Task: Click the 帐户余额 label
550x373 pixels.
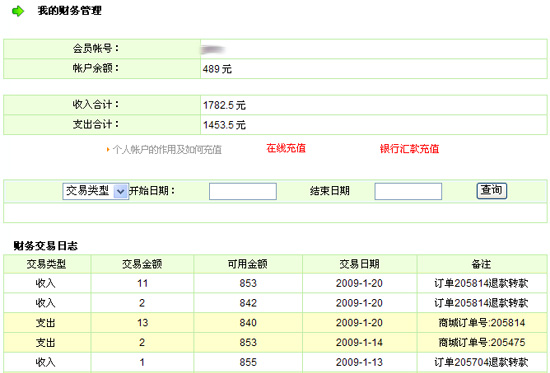Action: 96,68
